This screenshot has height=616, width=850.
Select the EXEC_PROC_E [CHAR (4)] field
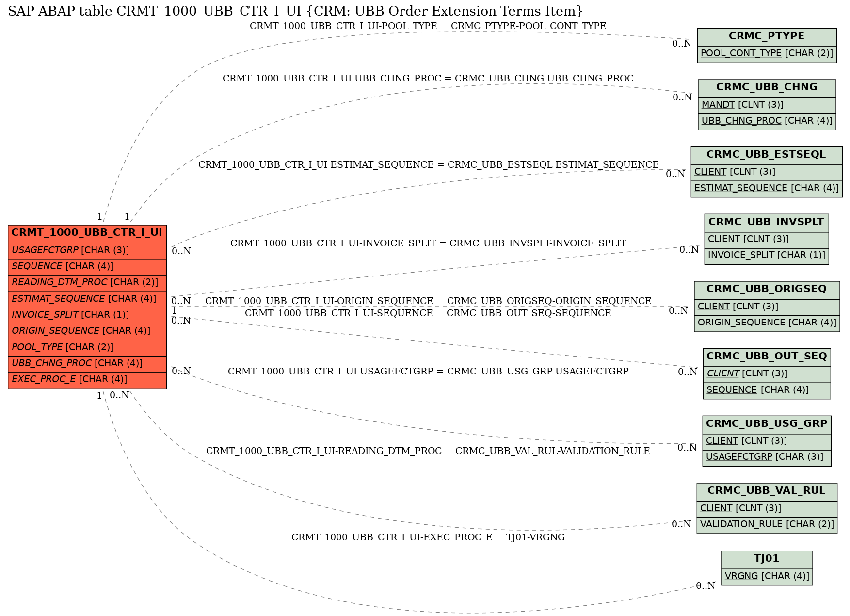coord(87,380)
